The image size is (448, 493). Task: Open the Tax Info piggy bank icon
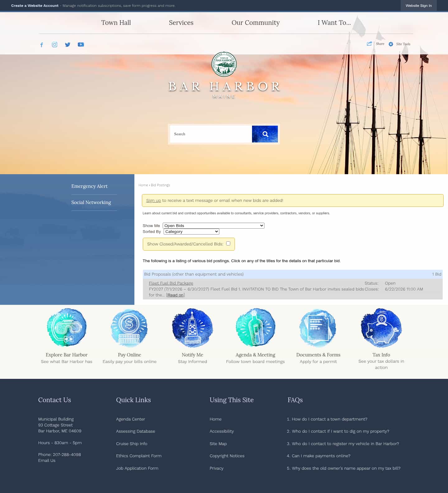pos(381,328)
